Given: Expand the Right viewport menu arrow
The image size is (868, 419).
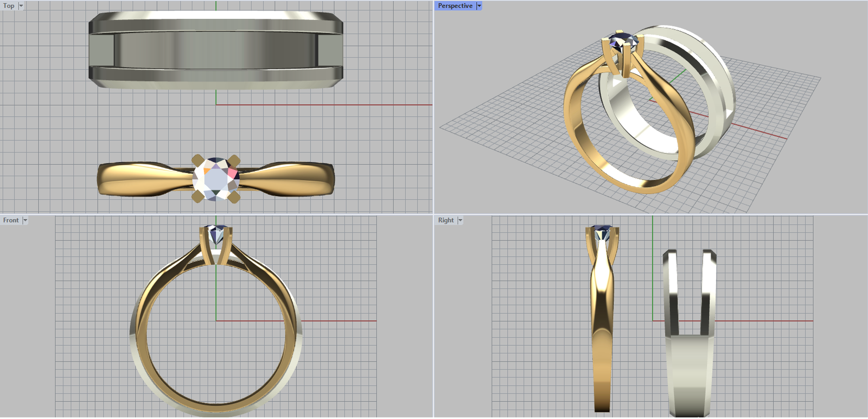Looking at the screenshot, I should click(x=460, y=220).
